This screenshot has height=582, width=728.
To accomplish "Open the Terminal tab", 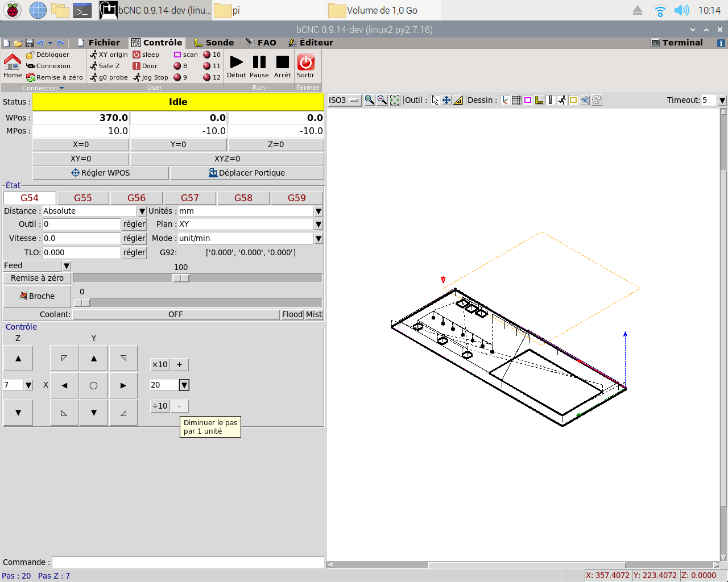I will (x=677, y=43).
